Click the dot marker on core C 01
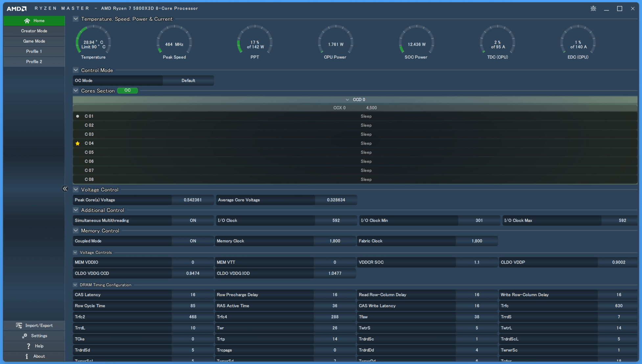Screen dimensions: 642x364 pyautogui.click(x=78, y=116)
